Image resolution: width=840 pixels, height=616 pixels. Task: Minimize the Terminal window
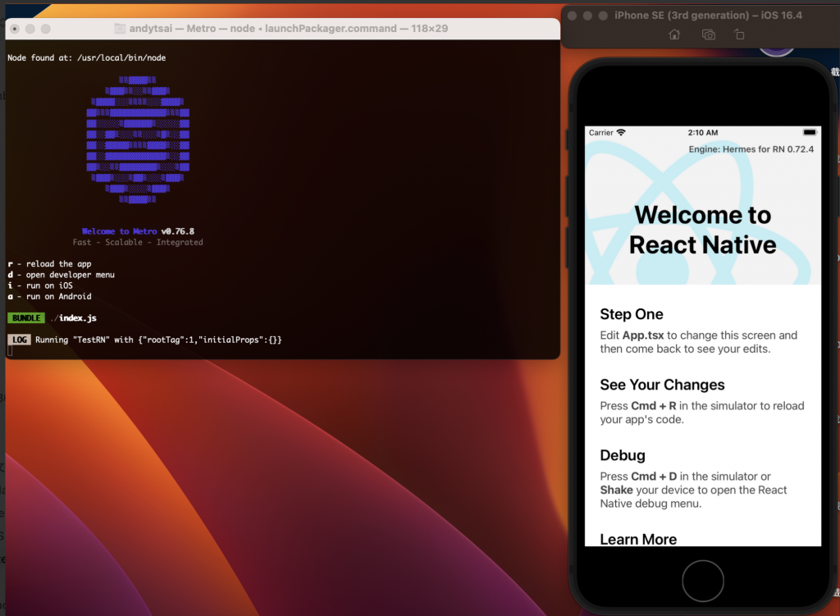[x=30, y=29]
